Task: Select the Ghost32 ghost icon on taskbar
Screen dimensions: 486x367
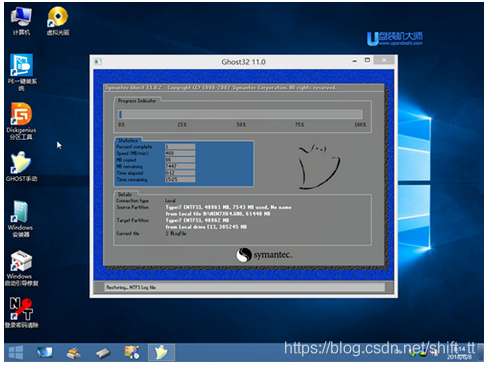Action: (x=161, y=352)
